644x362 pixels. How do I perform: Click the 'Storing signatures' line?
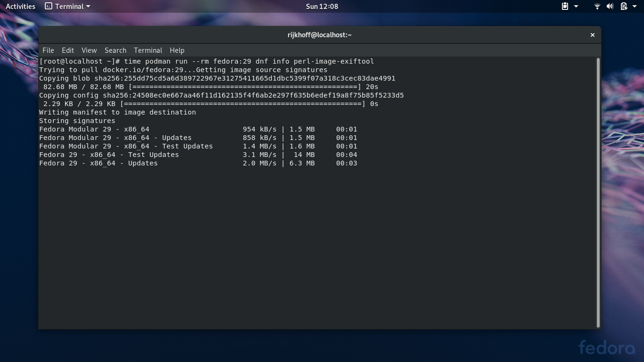click(x=77, y=121)
